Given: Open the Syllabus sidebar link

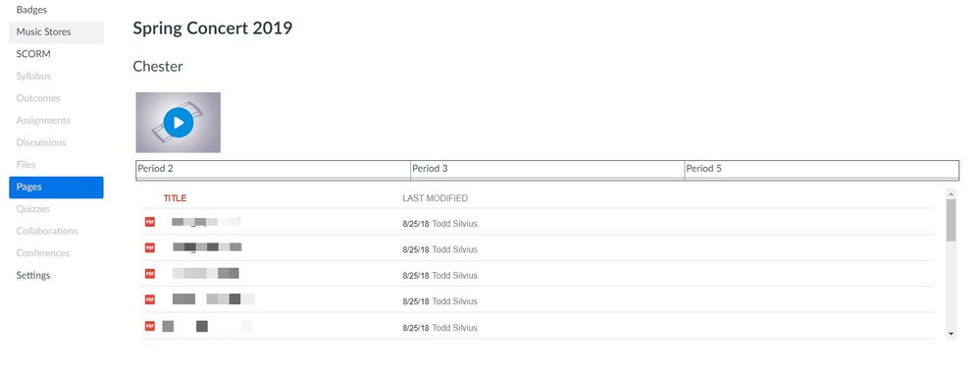Looking at the screenshot, I should tap(33, 77).
